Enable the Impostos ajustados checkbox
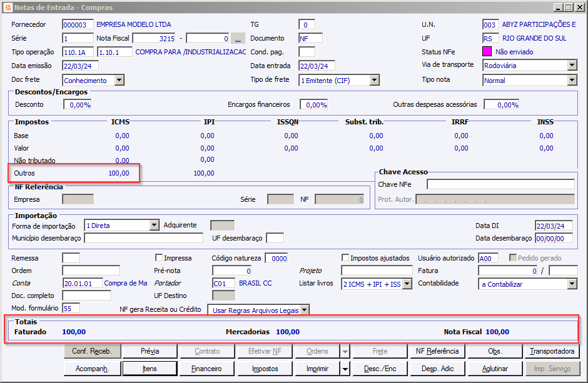The image size is (588, 383). 345,258
